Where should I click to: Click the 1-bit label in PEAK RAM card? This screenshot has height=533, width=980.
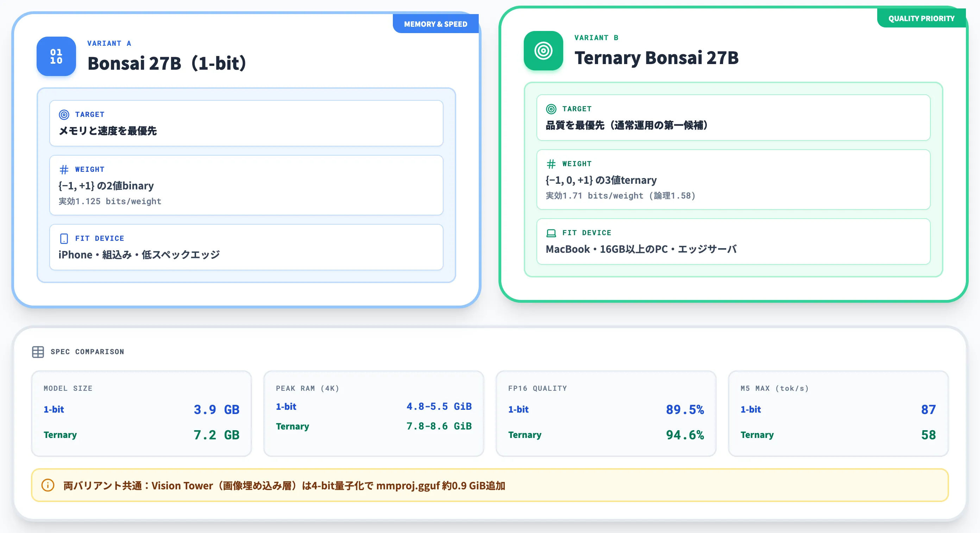(286, 406)
